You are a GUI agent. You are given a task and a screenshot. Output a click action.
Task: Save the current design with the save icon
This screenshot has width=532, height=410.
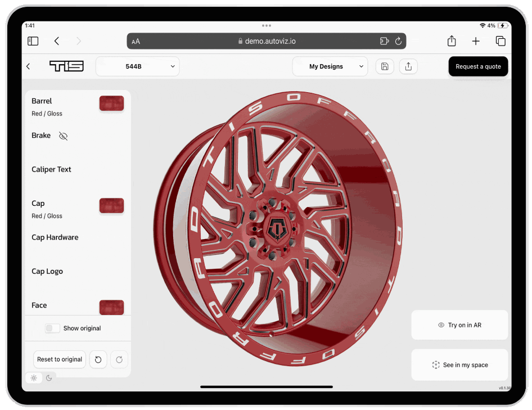pos(385,66)
